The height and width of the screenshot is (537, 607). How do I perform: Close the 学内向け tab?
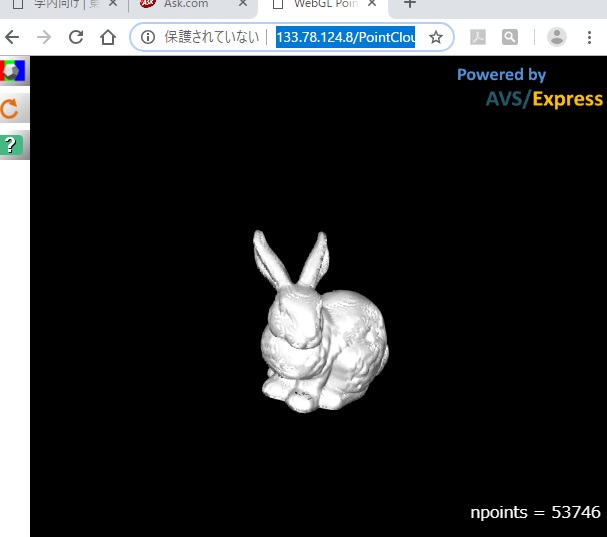click(113, 3)
